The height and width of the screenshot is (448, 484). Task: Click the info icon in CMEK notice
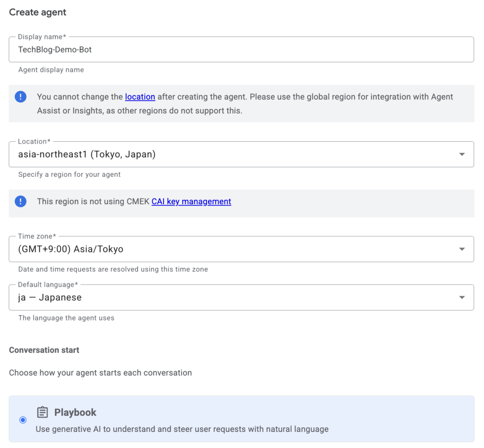click(x=21, y=202)
